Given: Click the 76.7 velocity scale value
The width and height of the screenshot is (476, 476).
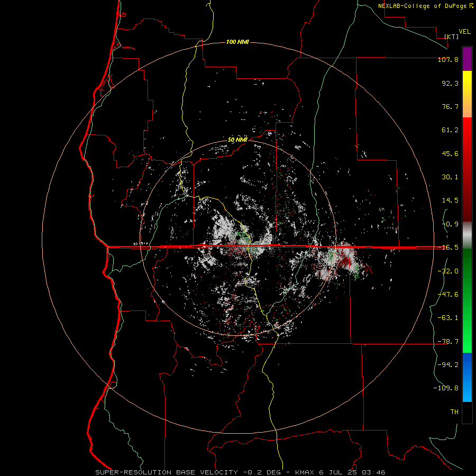Looking at the screenshot, I should click(450, 106).
